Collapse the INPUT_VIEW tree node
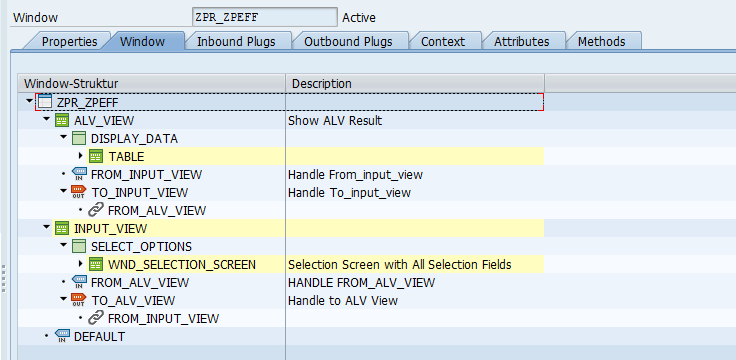This screenshot has height=360, width=736. coord(46,228)
